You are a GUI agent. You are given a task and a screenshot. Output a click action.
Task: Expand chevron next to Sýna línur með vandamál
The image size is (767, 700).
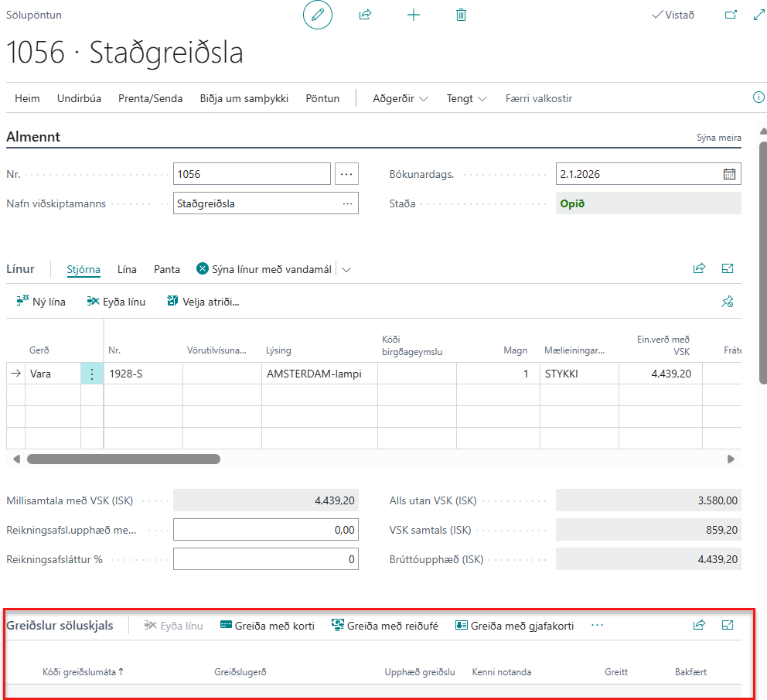click(346, 270)
